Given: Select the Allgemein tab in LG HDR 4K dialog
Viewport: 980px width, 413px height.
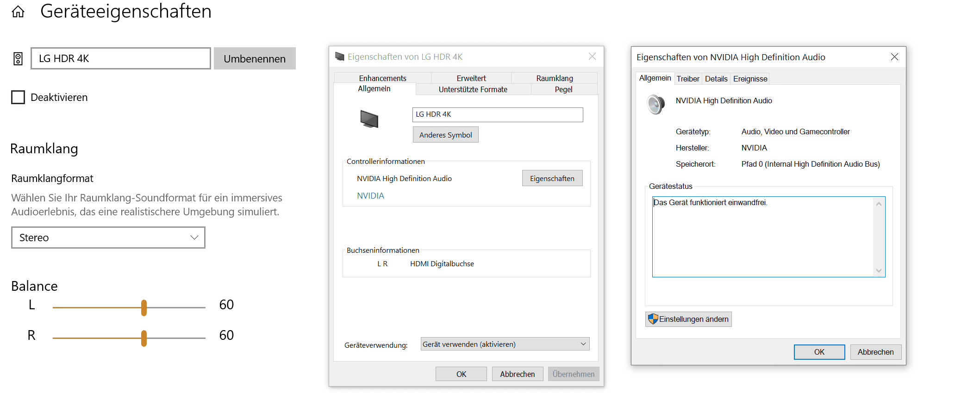Looking at the screenshot, I should coord(374,88).
